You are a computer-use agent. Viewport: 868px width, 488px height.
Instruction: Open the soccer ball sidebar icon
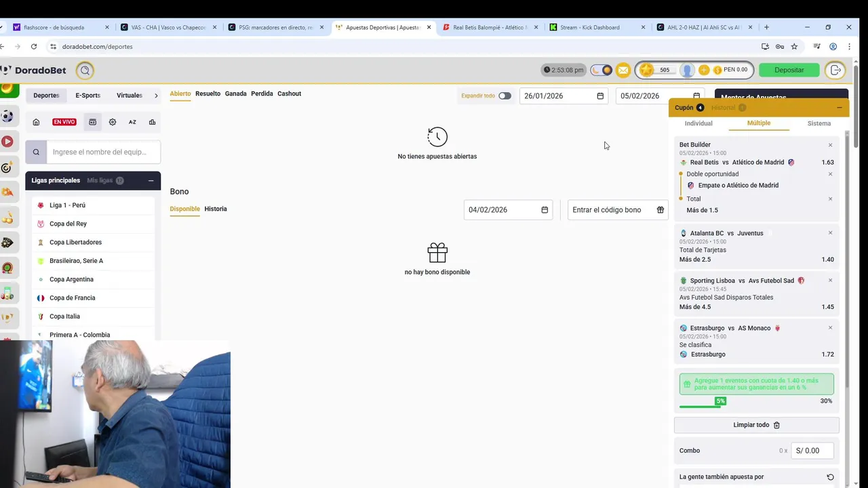click(7, 117)
